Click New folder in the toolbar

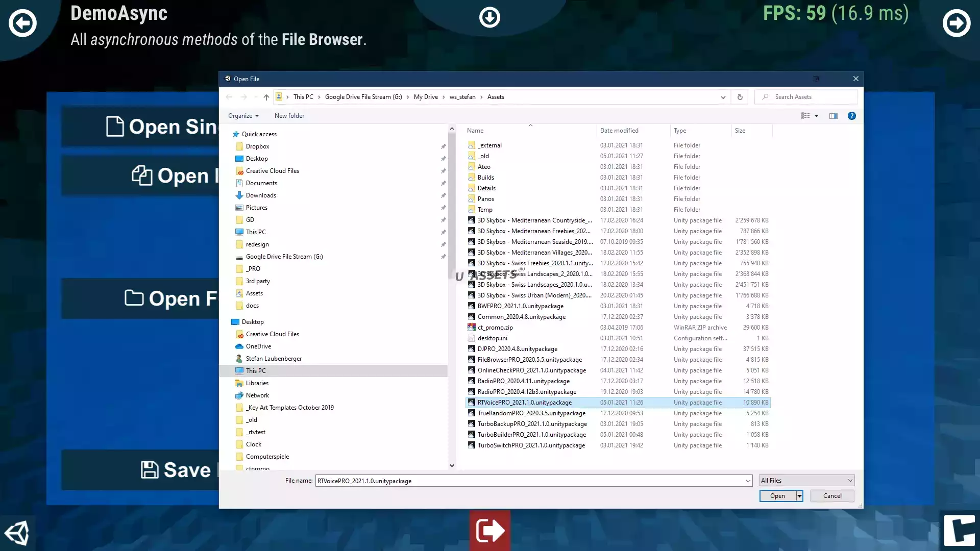[289, 116]
